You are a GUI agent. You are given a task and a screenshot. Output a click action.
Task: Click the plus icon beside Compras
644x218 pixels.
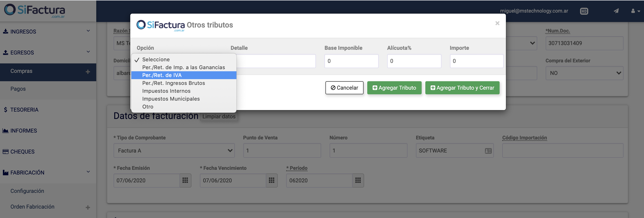click(x=88, y=72)
